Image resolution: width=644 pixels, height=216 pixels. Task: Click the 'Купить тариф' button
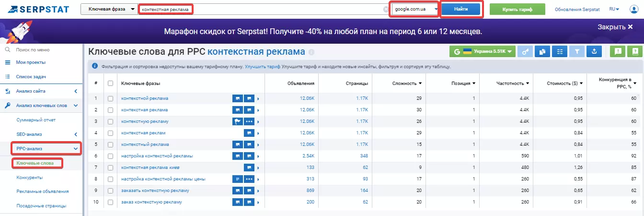[x=517, y=10]
